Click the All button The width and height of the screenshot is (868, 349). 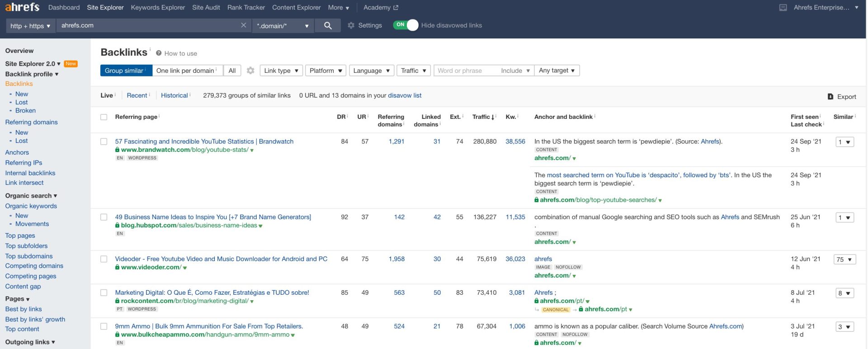tap(232, 71)
